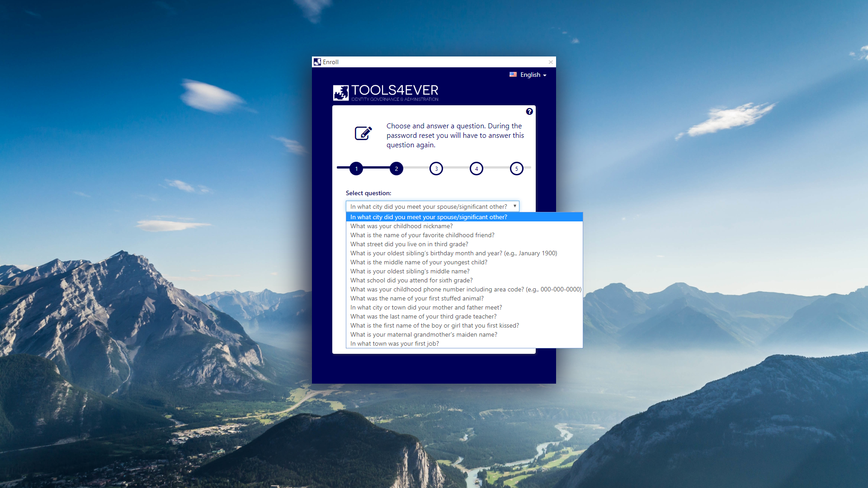This screenshot has width=868, height=488.
Task: Choose 'What was your childhood nickname?' option
Action: pos(401,226)
